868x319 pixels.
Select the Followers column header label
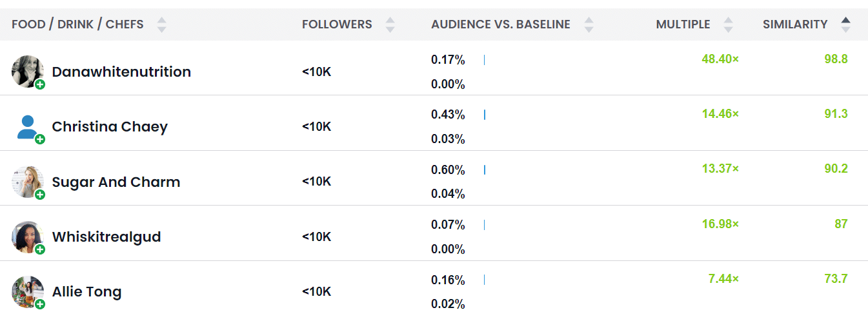pyautogui.click(x=337, y=24)
